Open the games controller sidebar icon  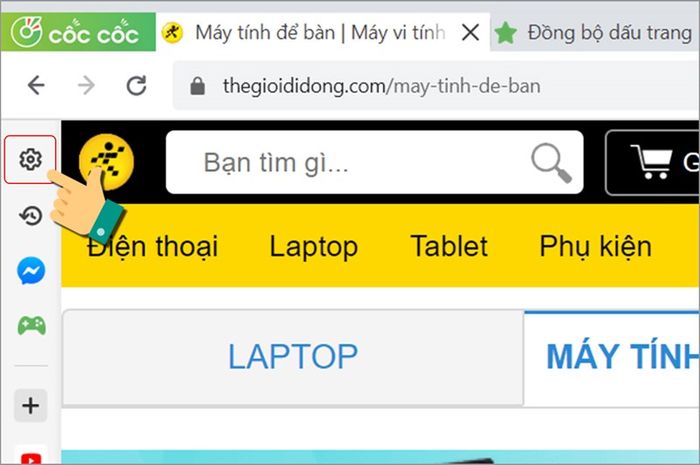(x=31, y=325)
